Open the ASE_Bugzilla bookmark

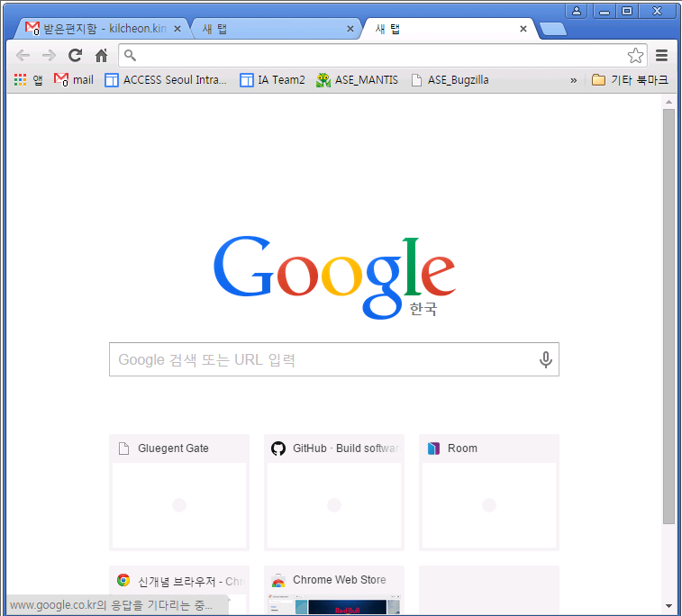[450, 80]
